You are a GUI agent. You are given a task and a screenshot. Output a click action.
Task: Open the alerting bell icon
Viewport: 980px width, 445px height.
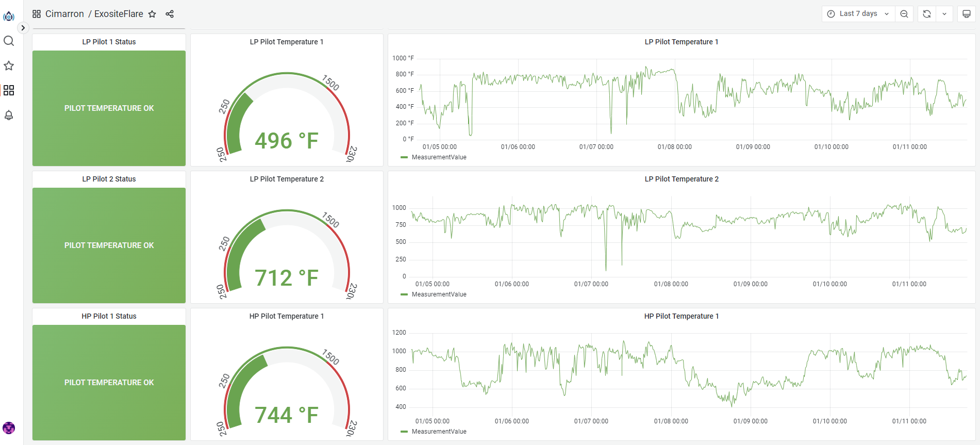pos(9,115)
